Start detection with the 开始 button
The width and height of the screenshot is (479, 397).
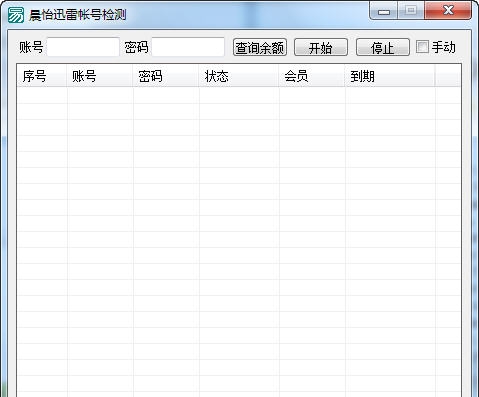pos(321,47)
